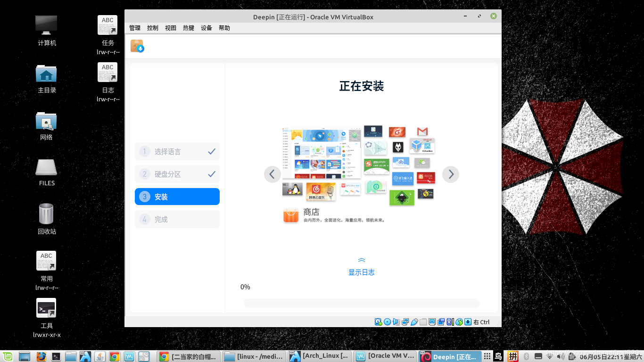Click the display settings icon in VirtualBox status bar

coord(432,322)
